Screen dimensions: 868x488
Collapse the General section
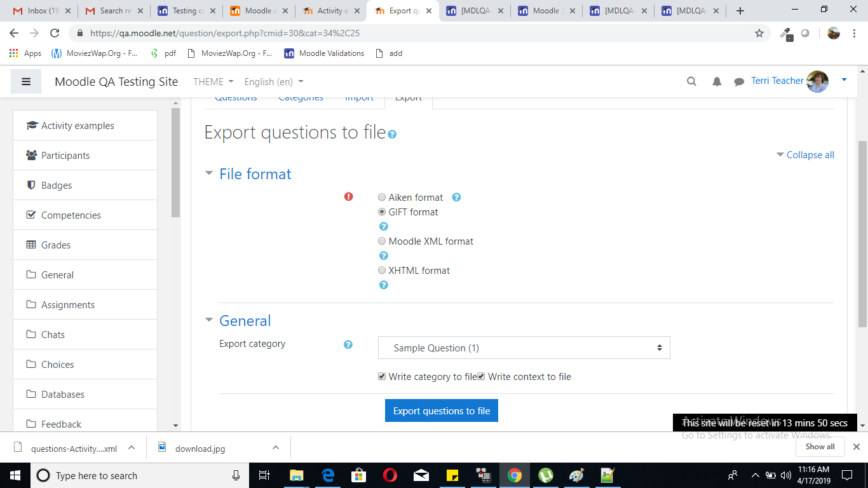tap(208, 320)
